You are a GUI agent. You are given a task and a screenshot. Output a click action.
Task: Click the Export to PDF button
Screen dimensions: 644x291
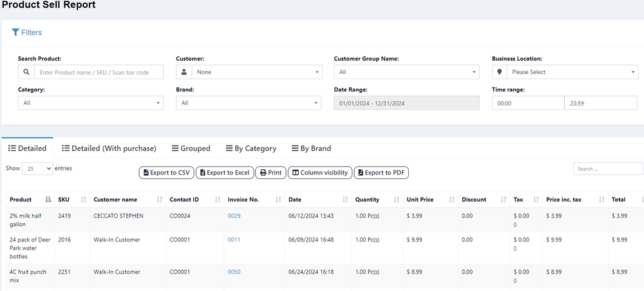tap(381, 173)
